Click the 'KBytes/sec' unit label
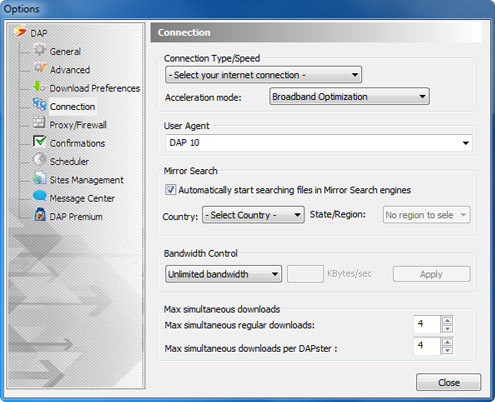 click(349, 274)
